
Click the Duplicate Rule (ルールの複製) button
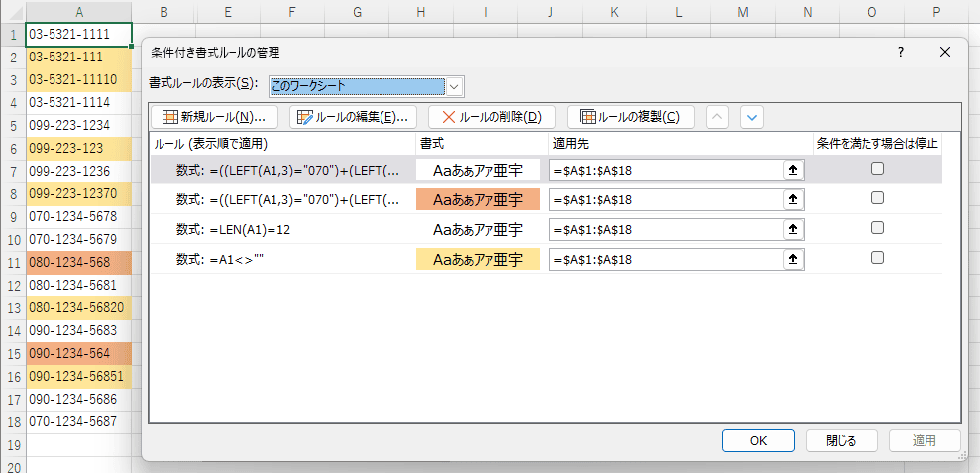629,117
